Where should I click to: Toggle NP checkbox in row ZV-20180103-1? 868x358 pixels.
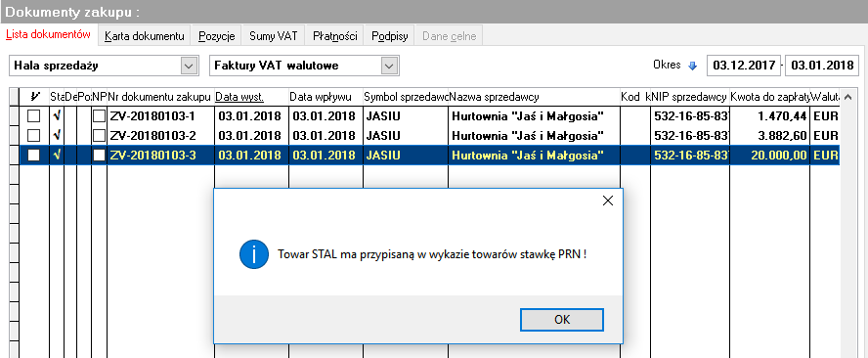click(x=99, y=116)
